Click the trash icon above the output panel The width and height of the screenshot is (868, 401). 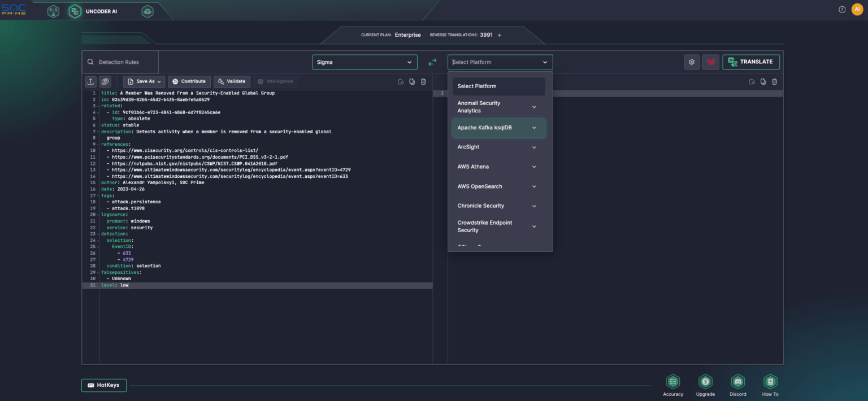point(774,81)
